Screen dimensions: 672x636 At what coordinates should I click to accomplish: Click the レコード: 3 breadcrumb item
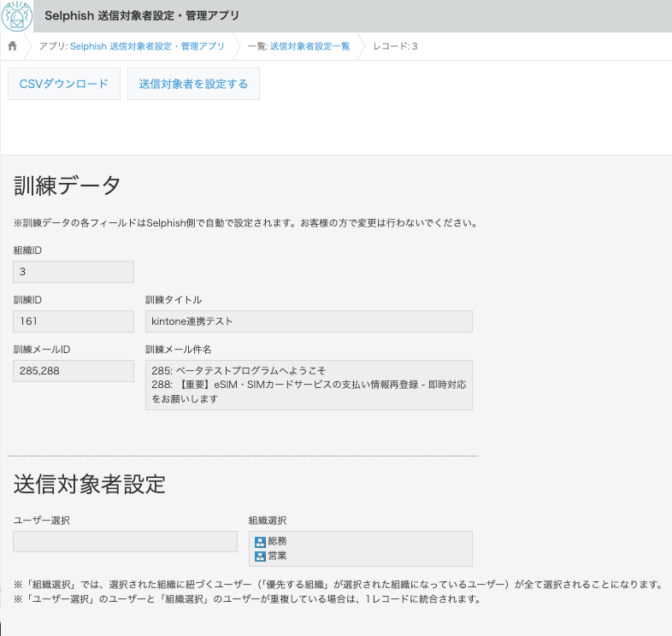[395, 46]
